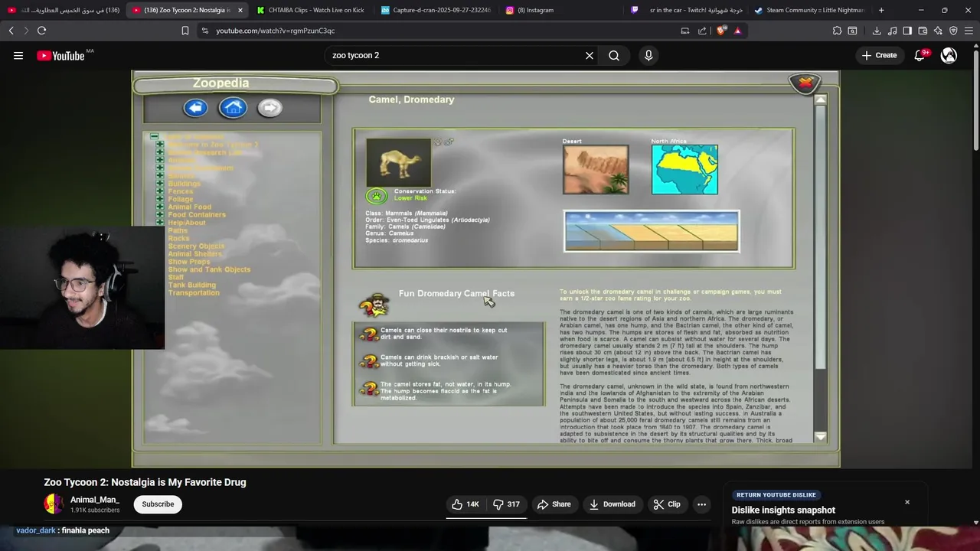Viewport: 980px width, 551px height.
Task: Switch to the CHTAIBA Clips Kick tab
Action: 311,10
